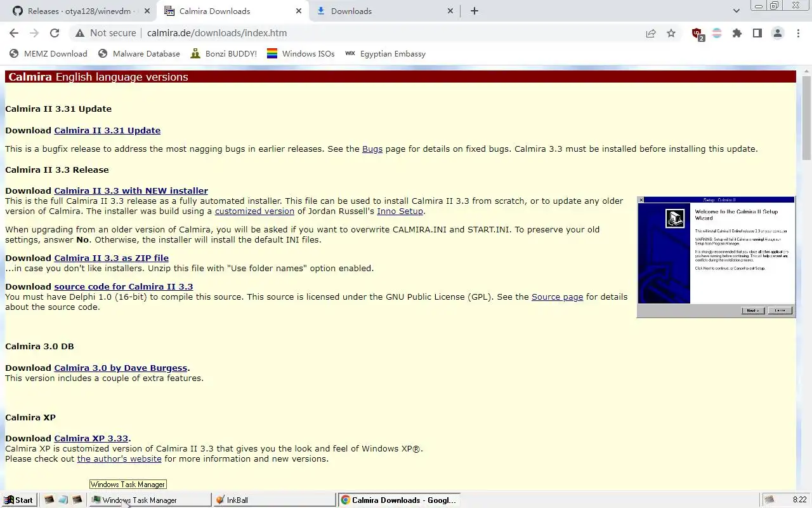This screenshot has height=508, width=812.
Task: Launch the first quick launch icon
Action: point(49,500)
